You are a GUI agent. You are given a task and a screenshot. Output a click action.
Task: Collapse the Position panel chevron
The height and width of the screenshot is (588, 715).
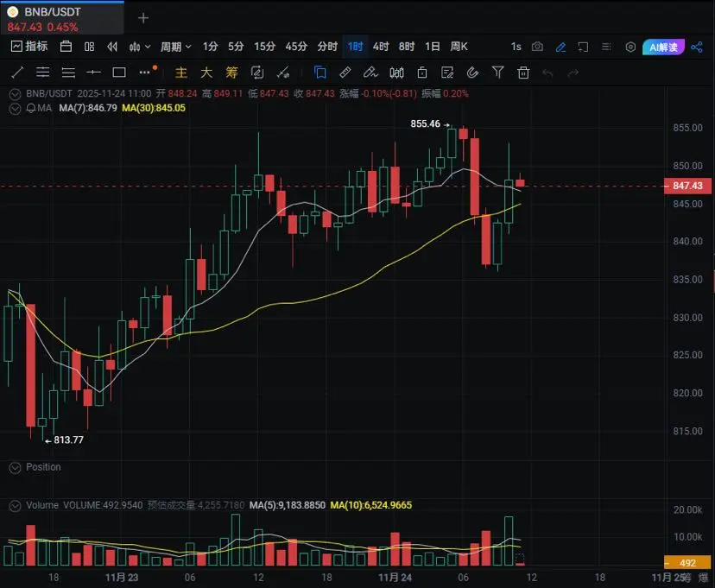pyautogui.click(x=15, y=468)
